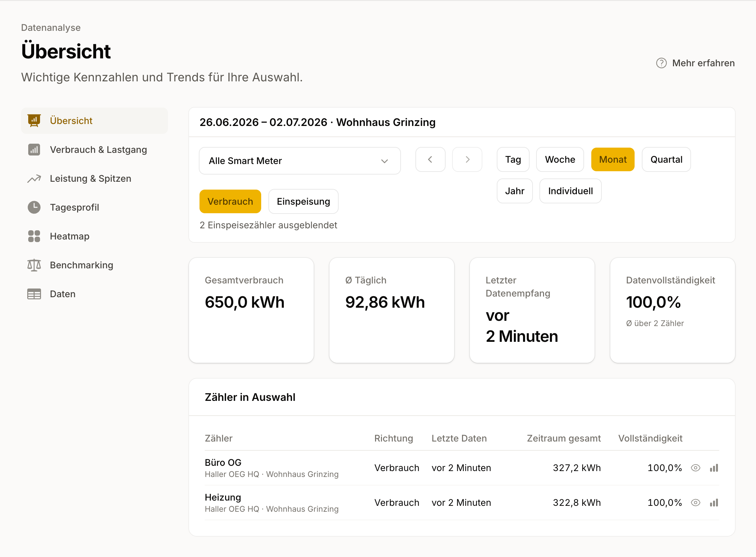
Task: Click the Leistung & Spitzen trend-arrow icon
Action: tap(34, 179)
